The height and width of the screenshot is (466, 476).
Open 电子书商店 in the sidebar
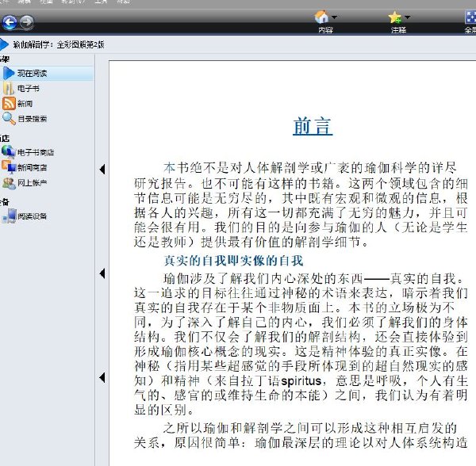click(28, 152)
